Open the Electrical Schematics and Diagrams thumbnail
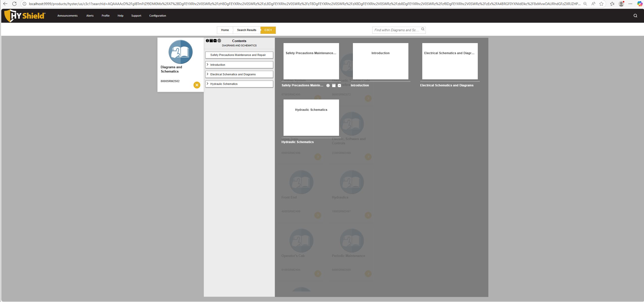Image resolution: width=644 pixels, height=302 pixels. coord(450,61)
